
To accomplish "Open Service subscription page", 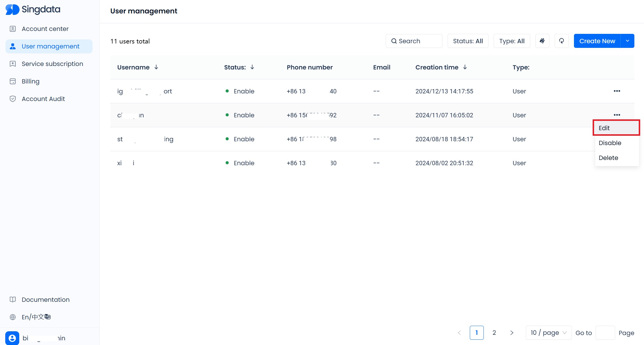I will [x=52, y=64].
